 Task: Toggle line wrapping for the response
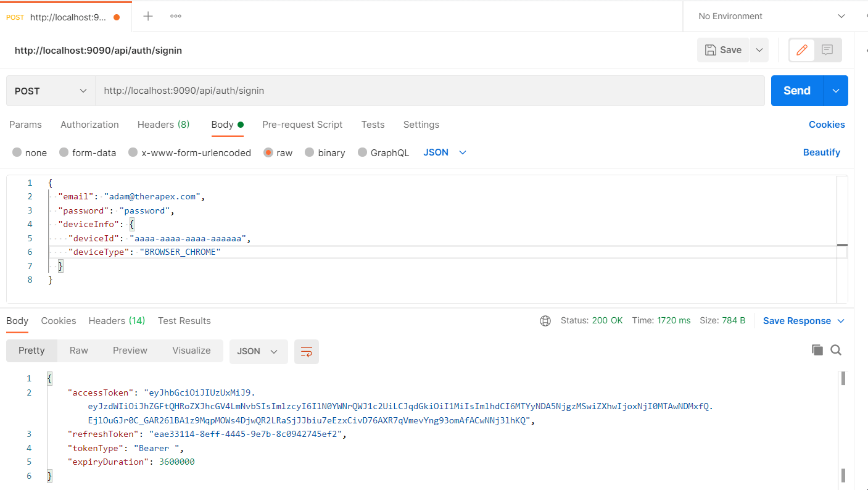tap(307, 350)
